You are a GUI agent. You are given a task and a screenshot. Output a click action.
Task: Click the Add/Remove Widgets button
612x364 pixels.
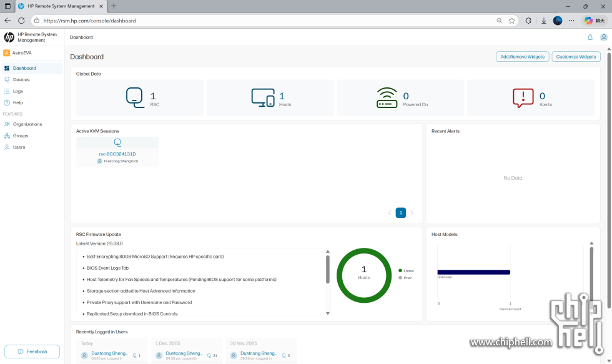pos(522,56)
